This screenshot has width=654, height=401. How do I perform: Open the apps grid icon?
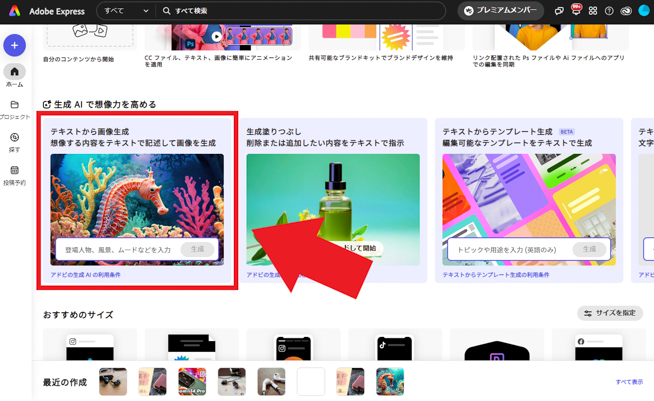click(x=593, y=11)
